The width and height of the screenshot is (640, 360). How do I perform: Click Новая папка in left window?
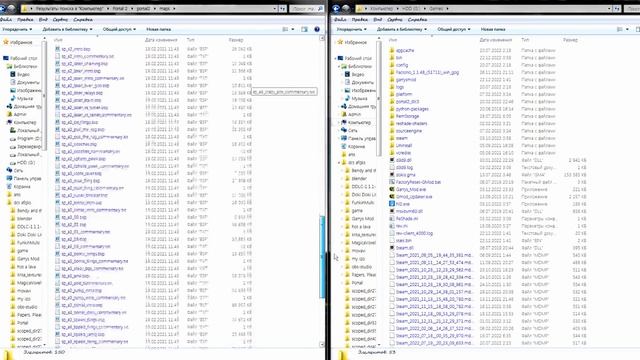[x=158, y=29]
